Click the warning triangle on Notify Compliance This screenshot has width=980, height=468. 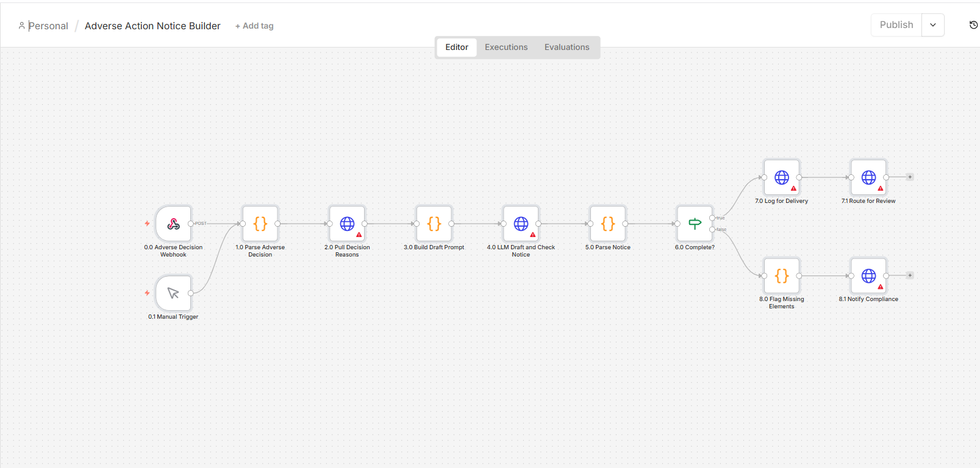pyautogui.click(x=881, y=286)
